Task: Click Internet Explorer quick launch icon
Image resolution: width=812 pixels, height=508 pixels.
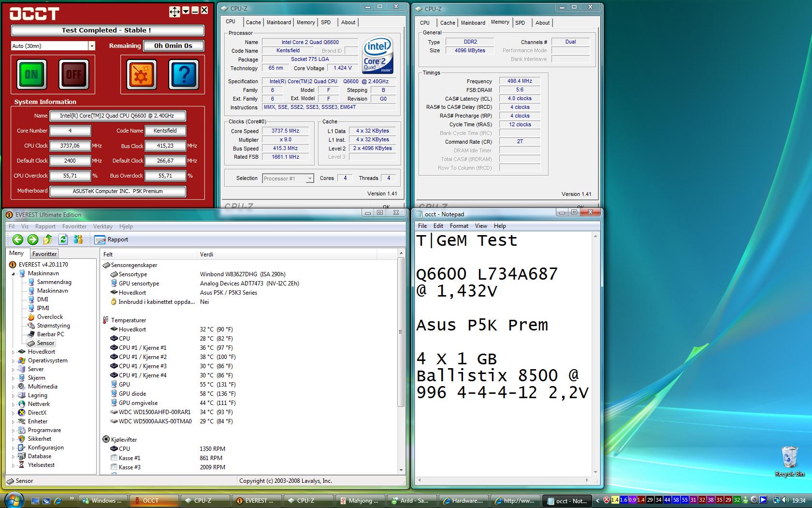Action: [x=58, y=501]
